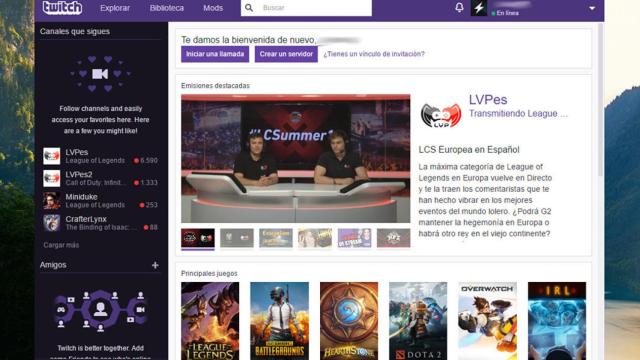Select the sixth featured stream thumbnail

pyautogui.click(x=393, y=238)
